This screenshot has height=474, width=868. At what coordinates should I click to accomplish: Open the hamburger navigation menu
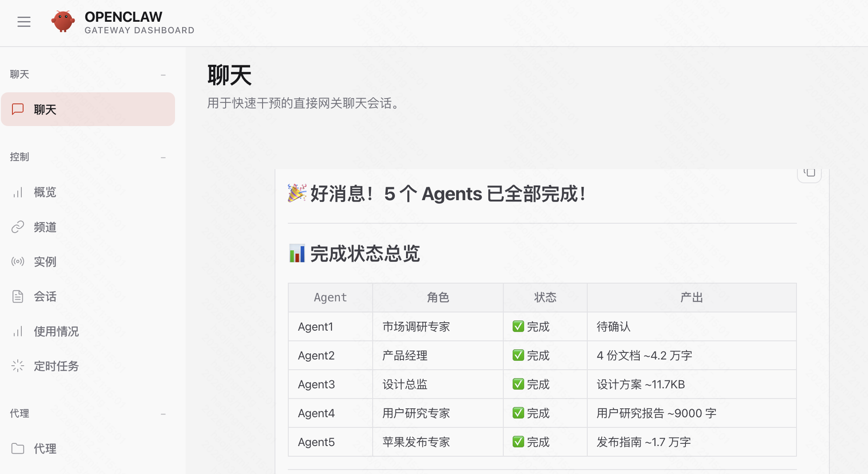(x=24, y=22)
